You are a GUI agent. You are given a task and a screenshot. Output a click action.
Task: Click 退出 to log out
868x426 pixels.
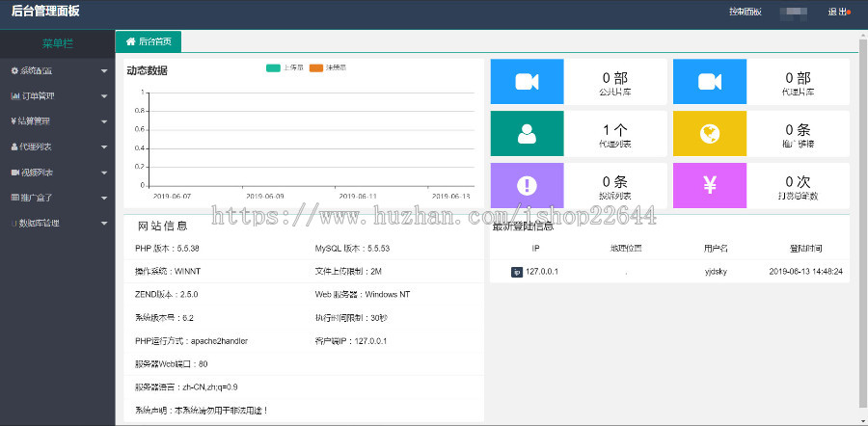[838, 12]
